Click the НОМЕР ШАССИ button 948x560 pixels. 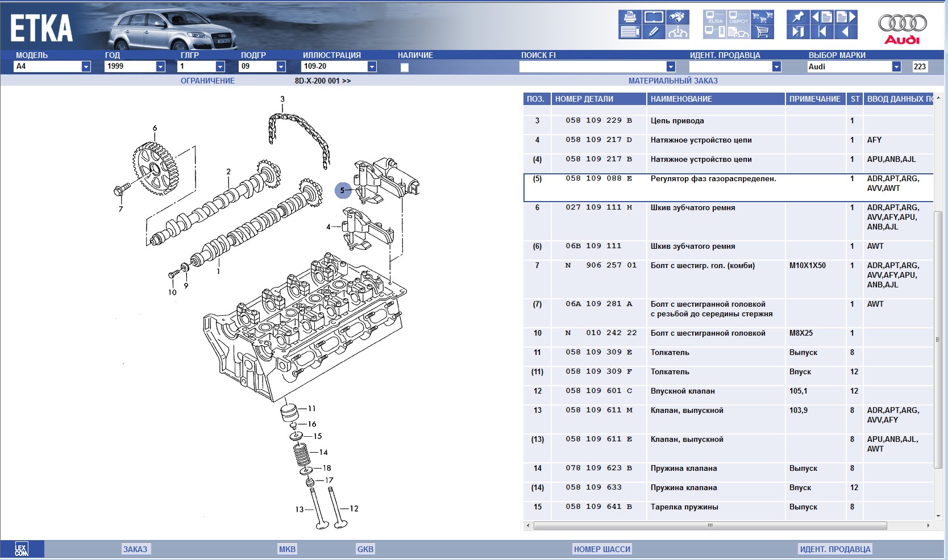click(602, 549)
